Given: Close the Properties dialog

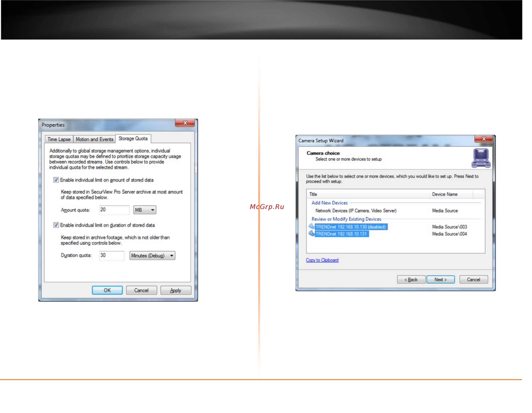Looking at the screenshot, I should (x=185, y=123).
